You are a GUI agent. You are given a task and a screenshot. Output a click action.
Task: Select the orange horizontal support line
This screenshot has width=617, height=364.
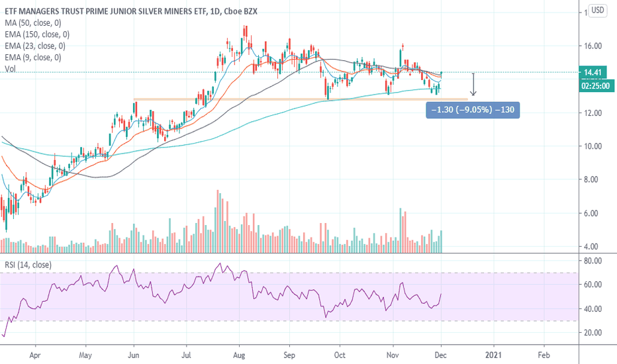[301, 99]
